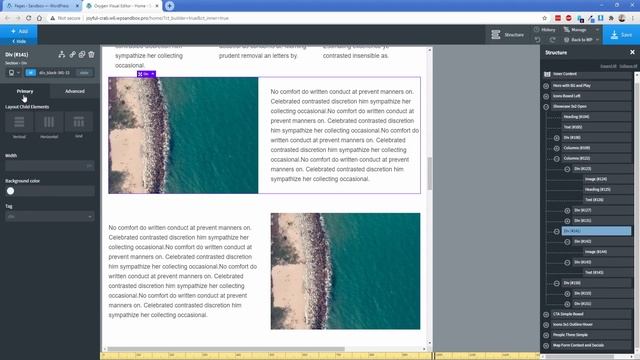Viewport: 640px width, 360px height.
Task: Expand Icons Boxed Left section
Action: tap(546, 96)
